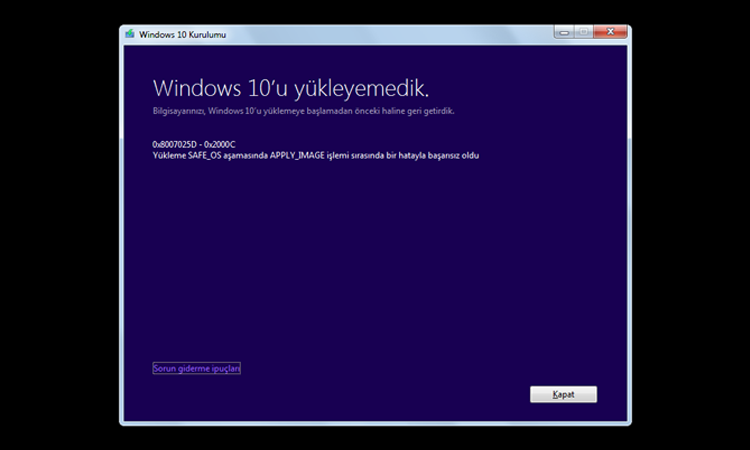Click the Windows 10 Kurulumu title text

[183, 34]
